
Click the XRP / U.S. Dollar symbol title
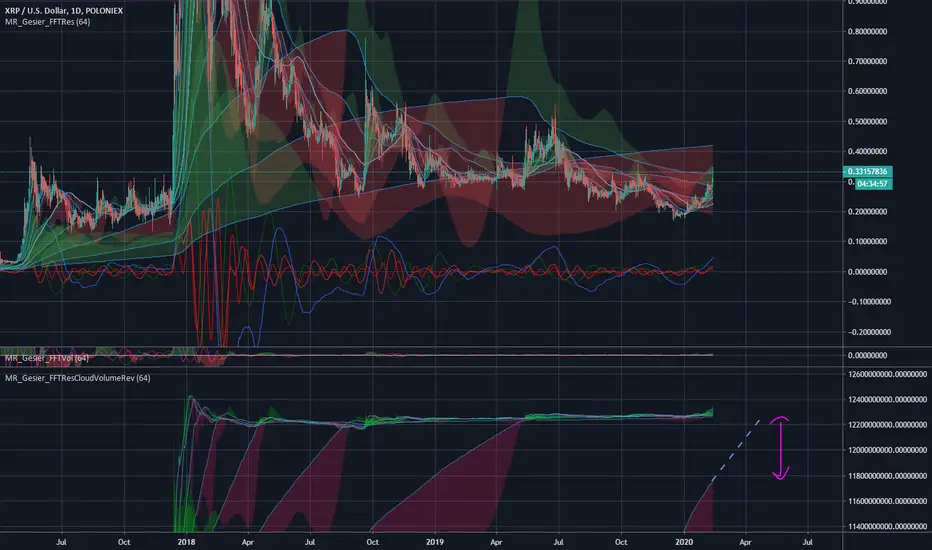pyautogui.click(x=64, y=11)
